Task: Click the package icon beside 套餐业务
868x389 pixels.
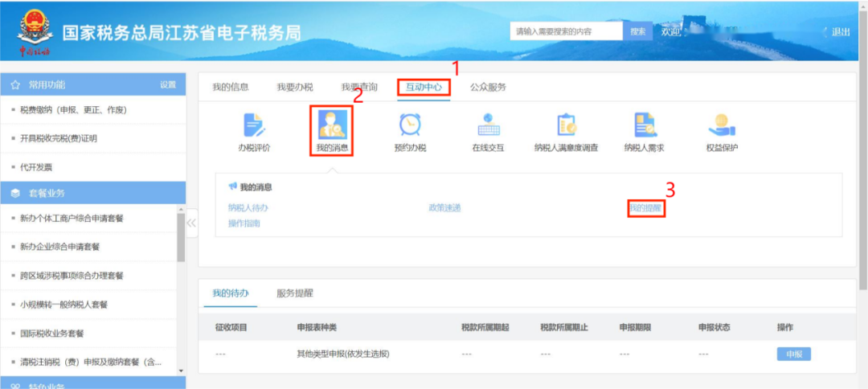Action: pyautogui.click(x=16, y=193)
